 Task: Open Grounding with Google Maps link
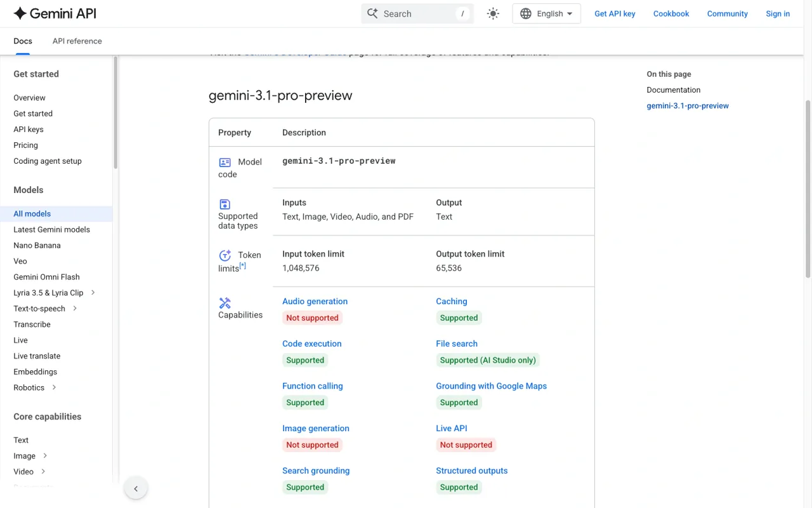point(492,386)
